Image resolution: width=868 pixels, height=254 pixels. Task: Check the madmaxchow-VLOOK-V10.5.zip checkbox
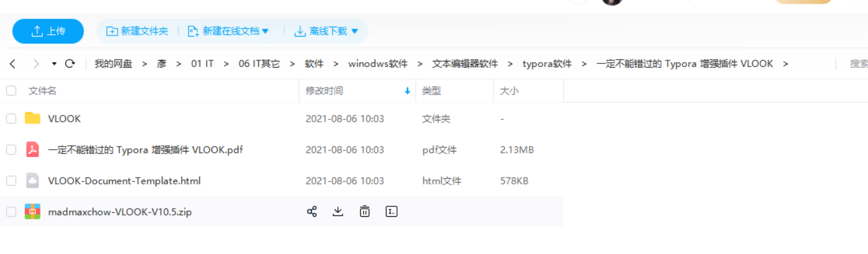[x=11, y=212]
